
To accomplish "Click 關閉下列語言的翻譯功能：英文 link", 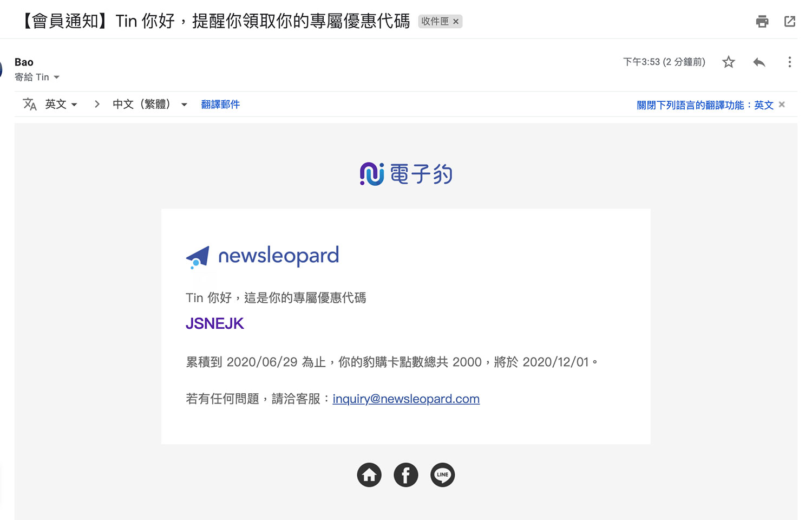I will pyautogui.click(x=705, y=105).
